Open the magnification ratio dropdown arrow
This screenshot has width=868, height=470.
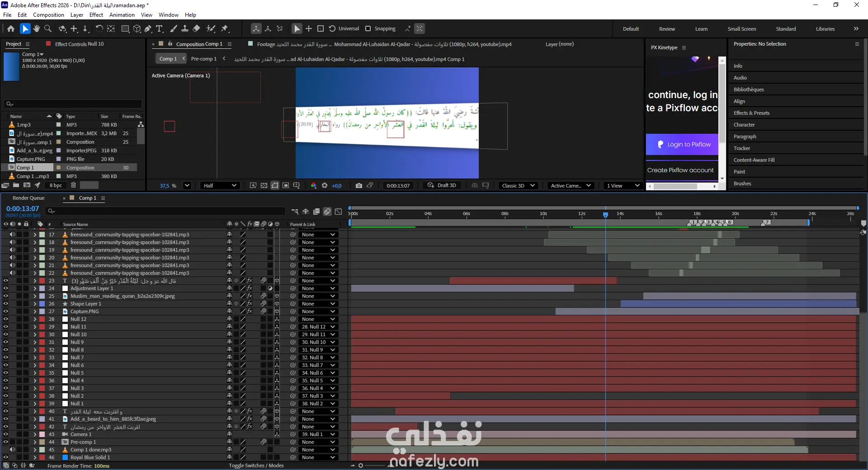click(x=187, y=185)
